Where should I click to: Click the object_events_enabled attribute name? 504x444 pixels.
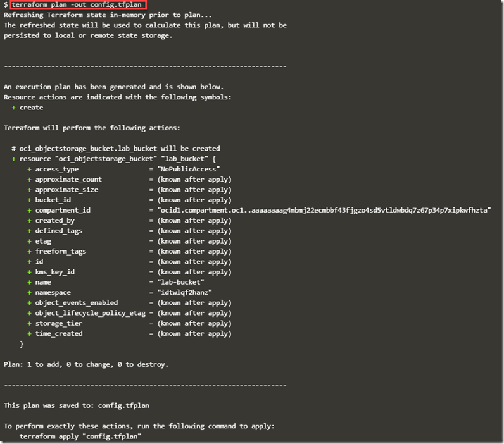click(77, 303)
